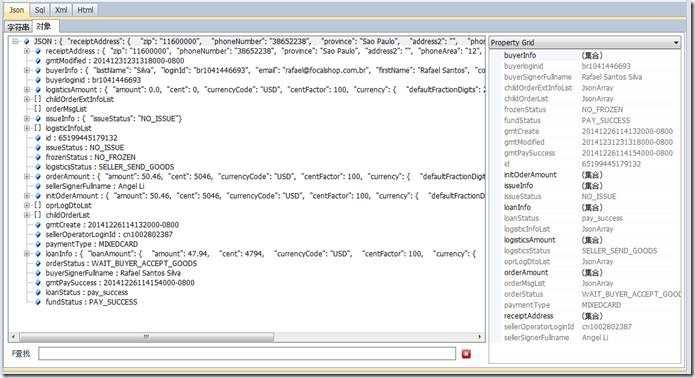Click the red clear-search icon

pos(466,354)
